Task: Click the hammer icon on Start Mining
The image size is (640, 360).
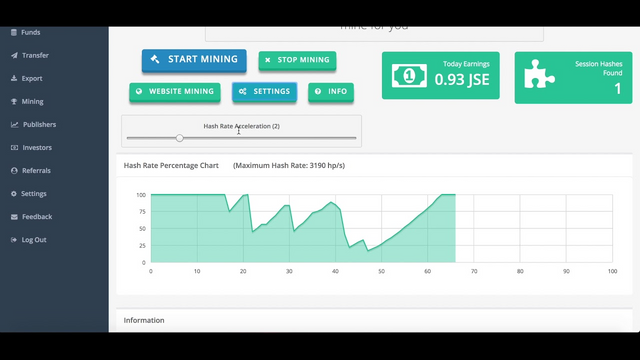Action: point(155,59)
